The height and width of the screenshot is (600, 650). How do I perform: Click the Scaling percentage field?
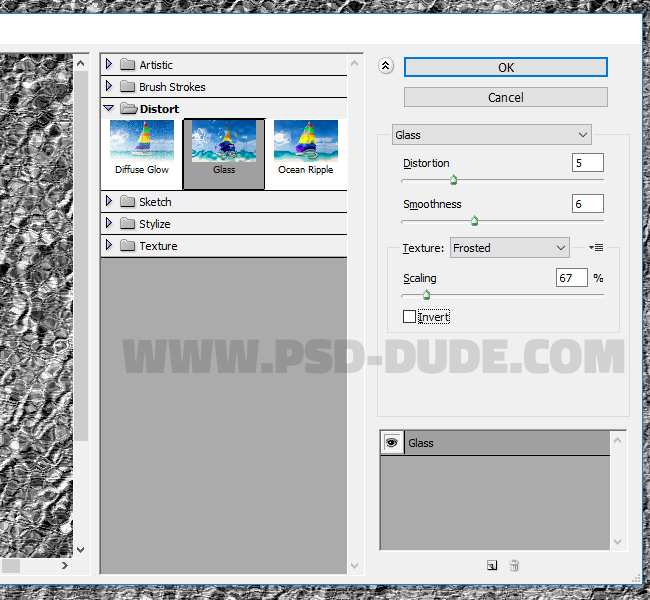572,277
